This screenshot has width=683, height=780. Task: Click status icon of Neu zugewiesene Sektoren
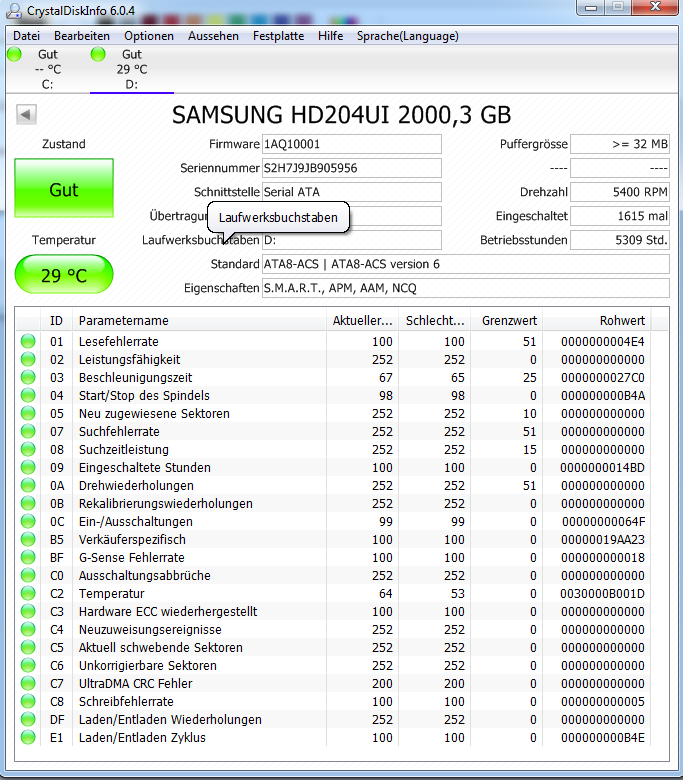pyautogui.click(x=28, y=413)
